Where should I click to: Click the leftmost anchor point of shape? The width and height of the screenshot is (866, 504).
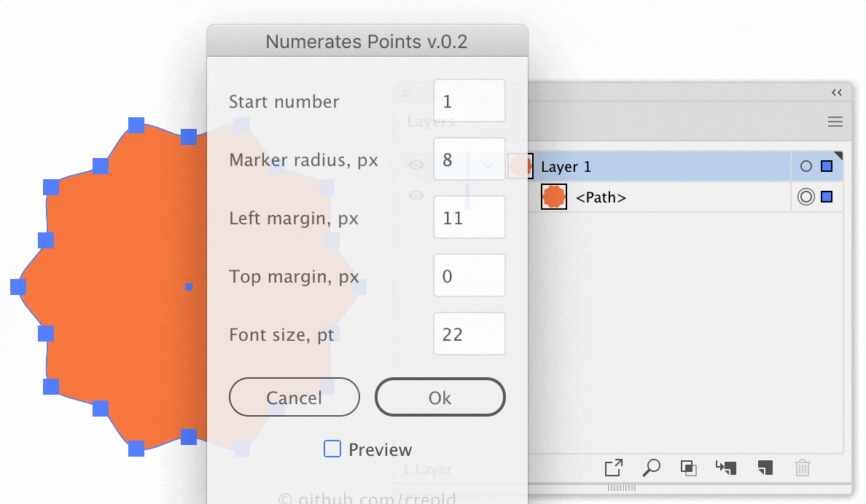(x=18, y=286)
